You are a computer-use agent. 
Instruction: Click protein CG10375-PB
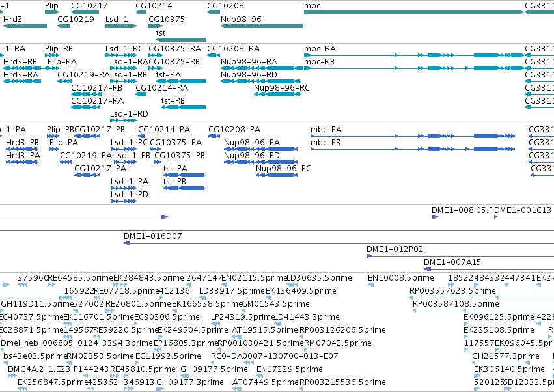pyautogui.click(x=180, y=156)
